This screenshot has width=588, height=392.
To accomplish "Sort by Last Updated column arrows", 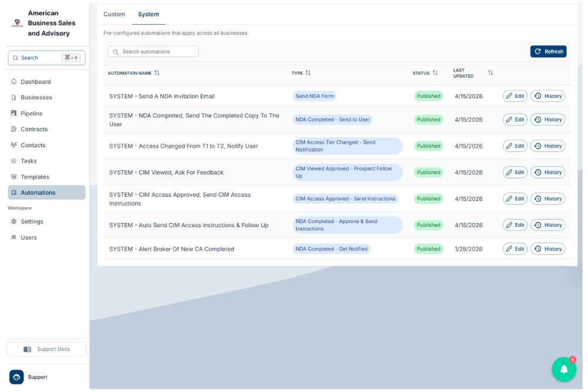I will (490, 73).
